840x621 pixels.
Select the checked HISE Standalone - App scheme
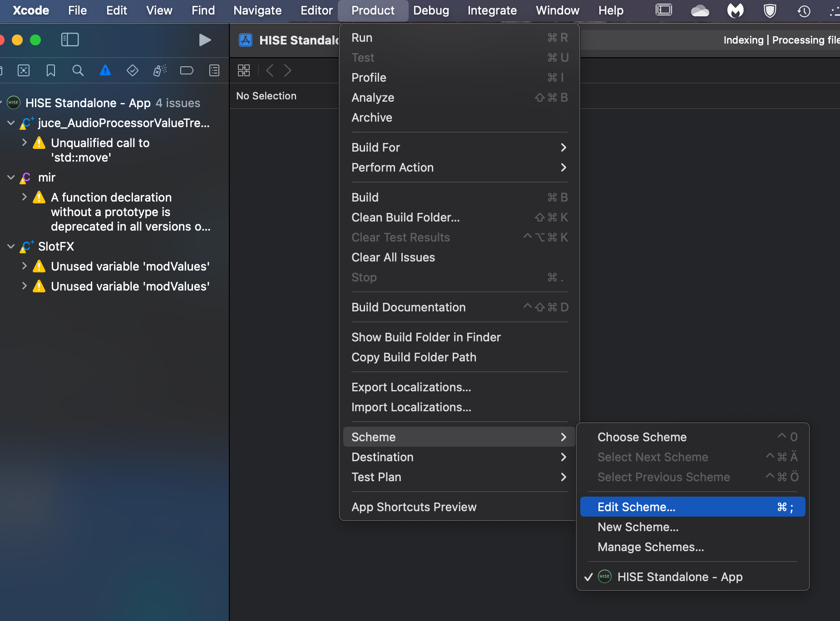692,577
